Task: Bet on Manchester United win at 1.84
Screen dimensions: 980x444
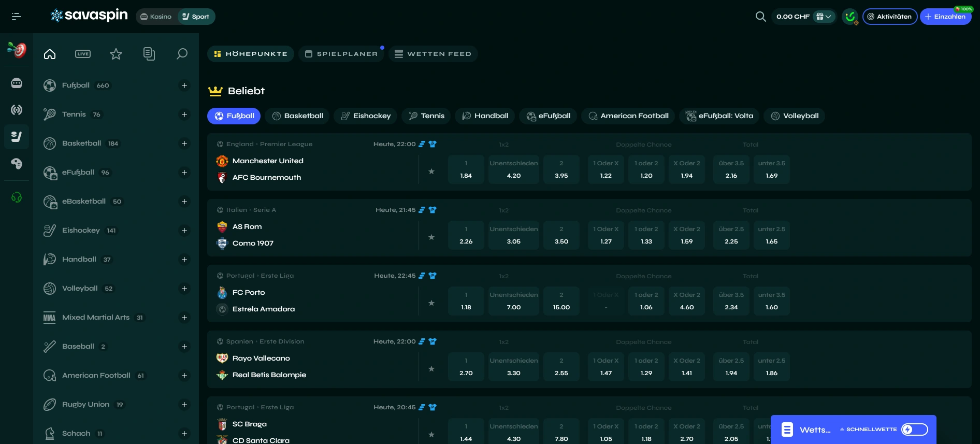Action: coord(466,170)
